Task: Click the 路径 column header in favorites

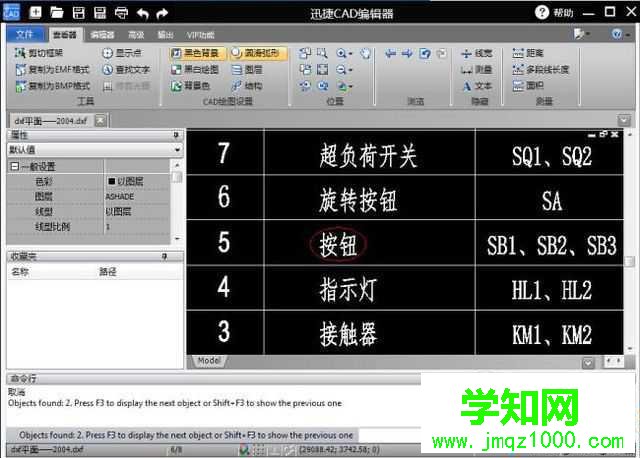Action: [x=108, y=271]
